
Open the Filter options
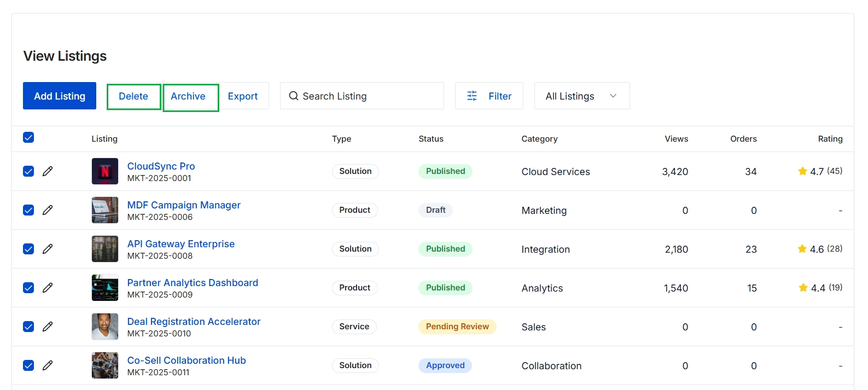click(x=489, y=96)
